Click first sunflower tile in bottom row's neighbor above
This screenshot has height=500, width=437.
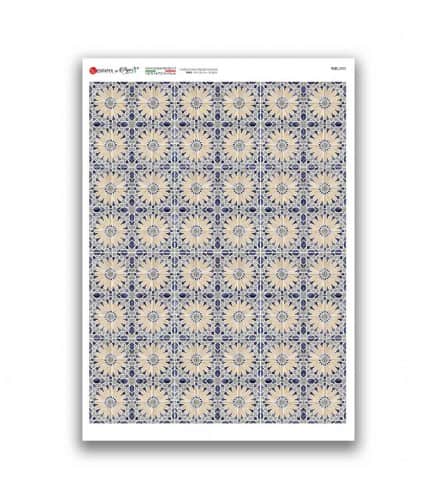[110, 359]
